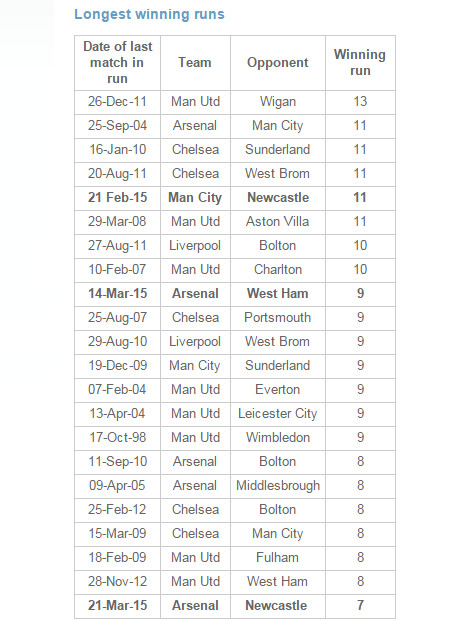Select the bold 21-Mar-15 date cell
This screenshot has height=623, width=467.
[117, 606]
